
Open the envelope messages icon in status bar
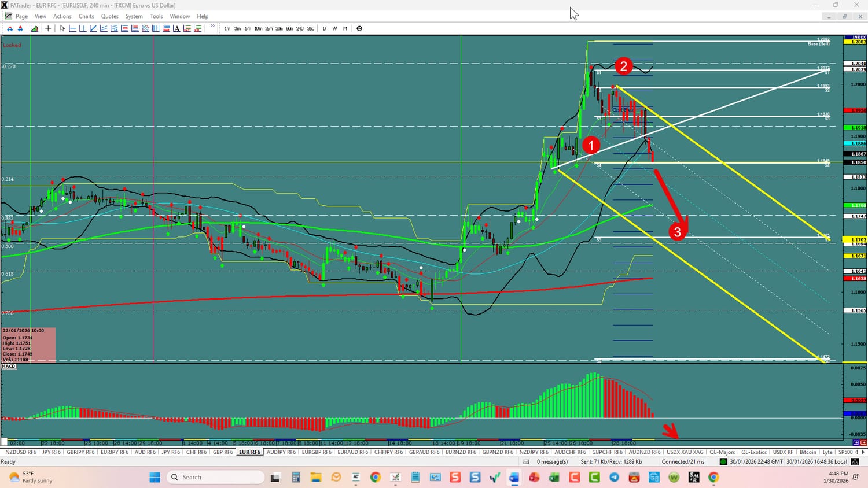tap(526, 462)
